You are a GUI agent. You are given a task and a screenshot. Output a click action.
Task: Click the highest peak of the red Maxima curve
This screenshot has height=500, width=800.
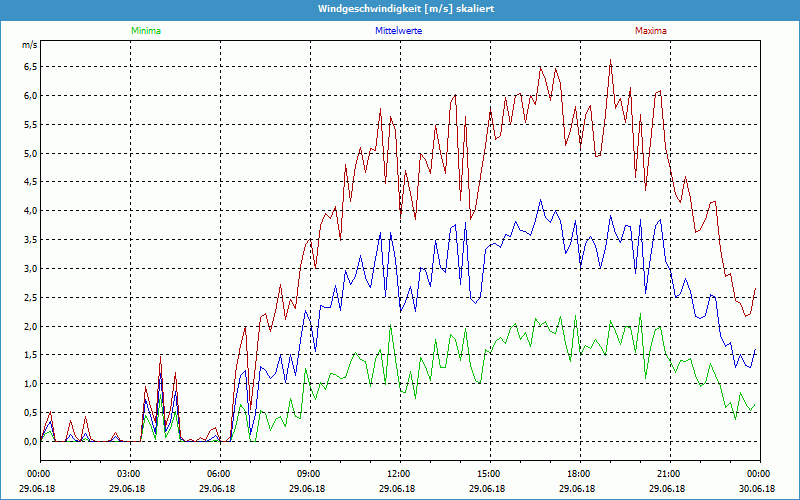click(x=610, y=60)
